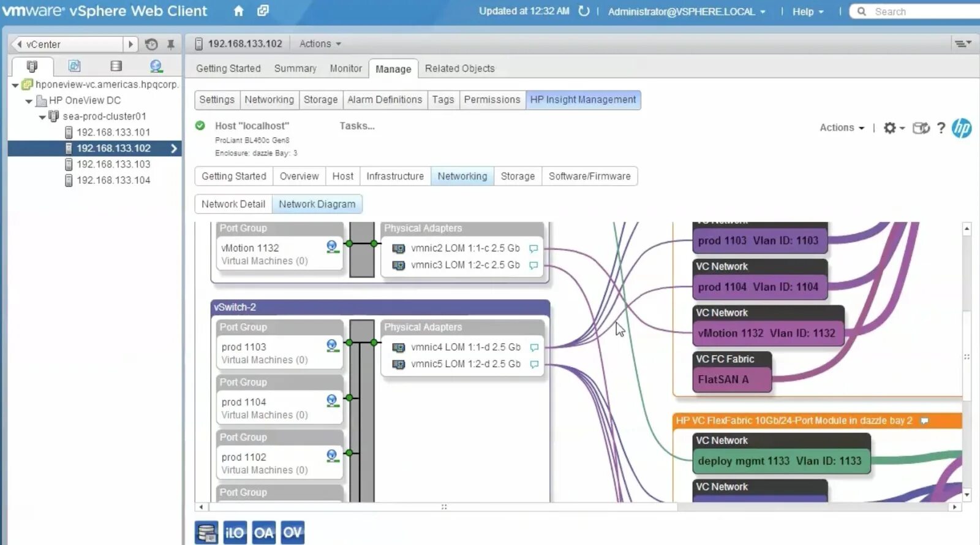Click prod 1104 port group icon
Screen dimensions: 980x545
(332, 401)
